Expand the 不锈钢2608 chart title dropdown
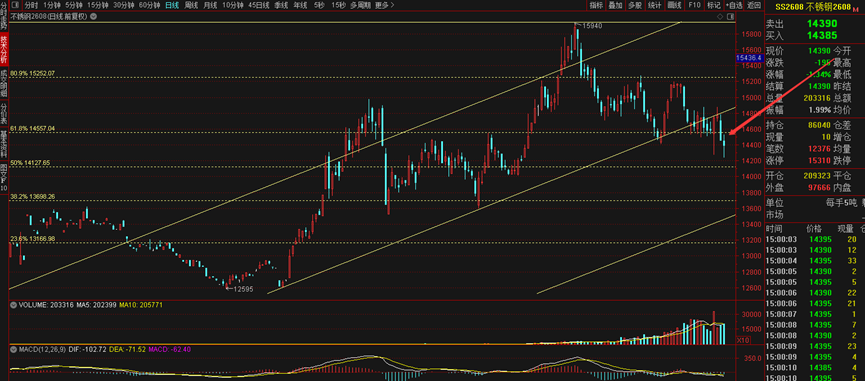Screen dimensions: 865x381 pos(92,17)
